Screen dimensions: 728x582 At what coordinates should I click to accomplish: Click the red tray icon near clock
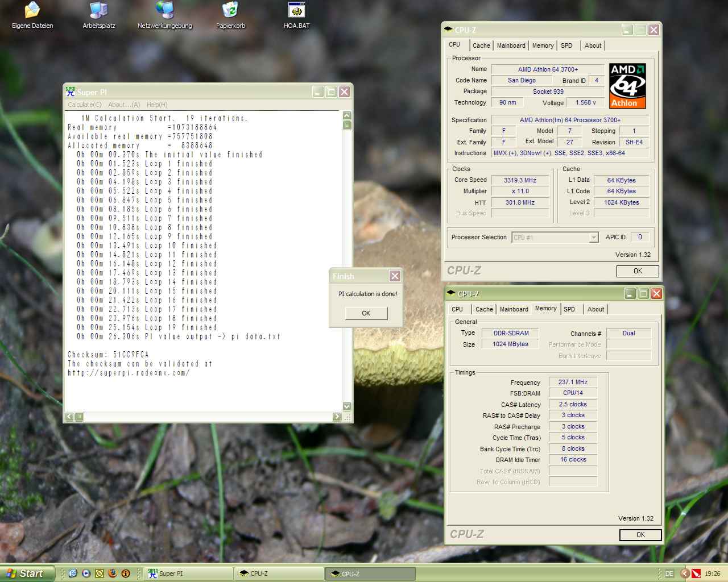[696, 573]
